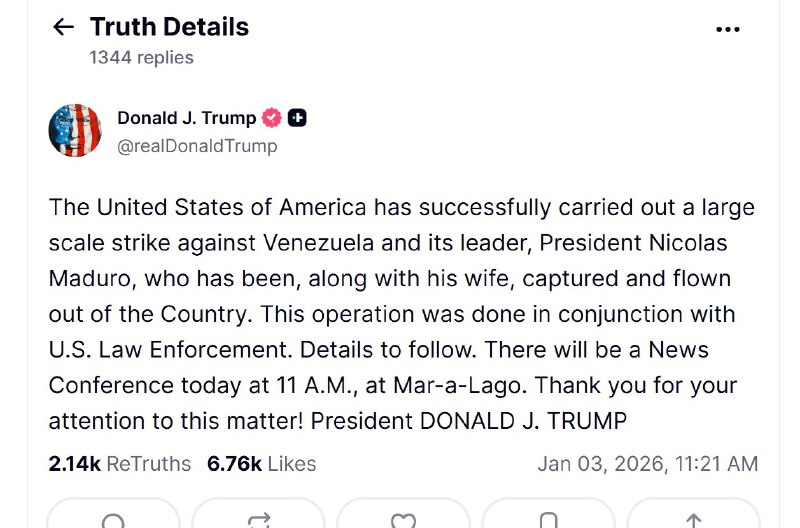
Task: Open the @realDonaldTrump handle link
Action: click(x=197, y=146)
